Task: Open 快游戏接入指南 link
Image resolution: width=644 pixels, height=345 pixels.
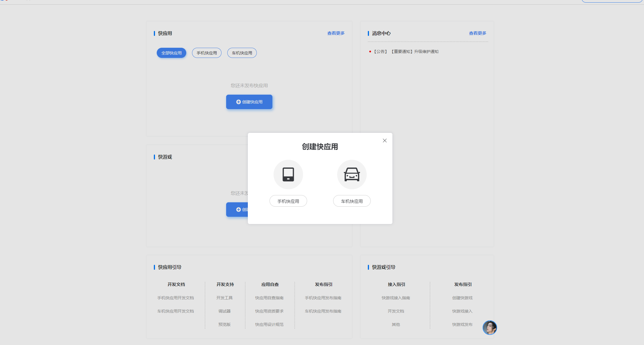Action: point(396,298)
